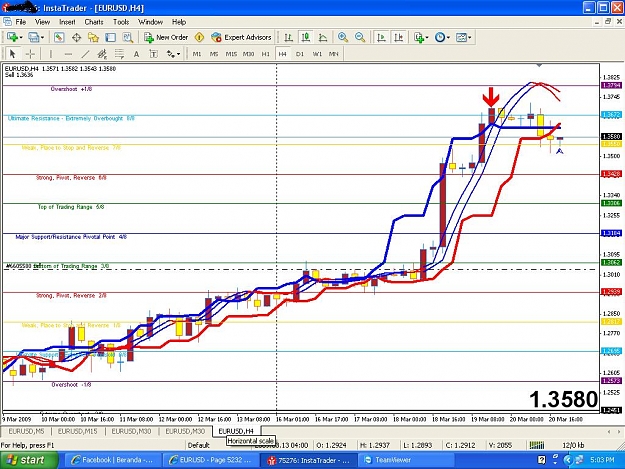Open the New Chart icon

point(12,37)
